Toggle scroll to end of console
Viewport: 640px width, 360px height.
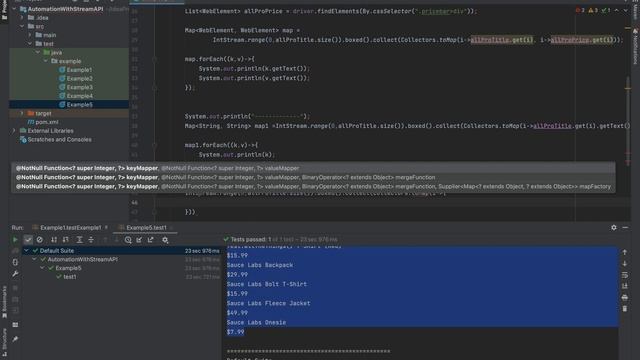pos(624,286)
